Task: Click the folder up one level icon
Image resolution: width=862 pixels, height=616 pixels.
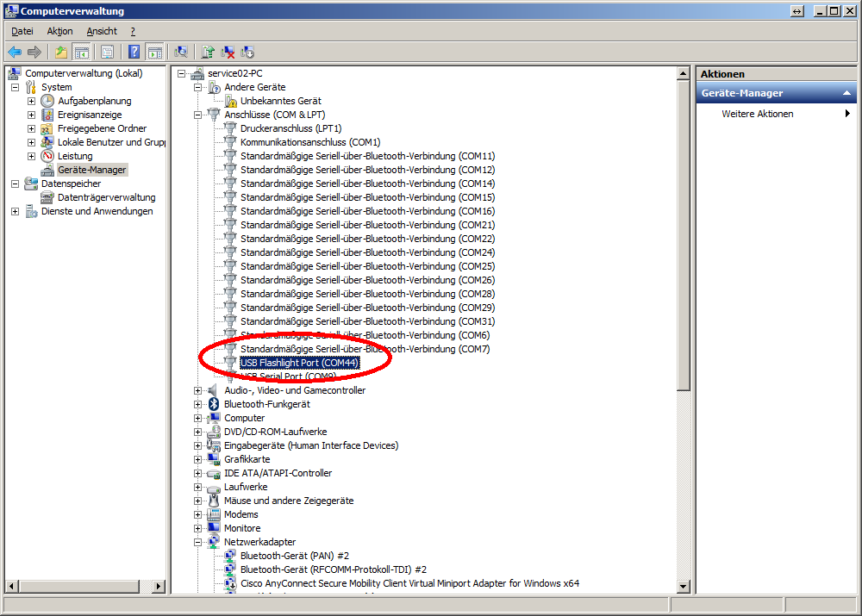Action: (61, 52)
